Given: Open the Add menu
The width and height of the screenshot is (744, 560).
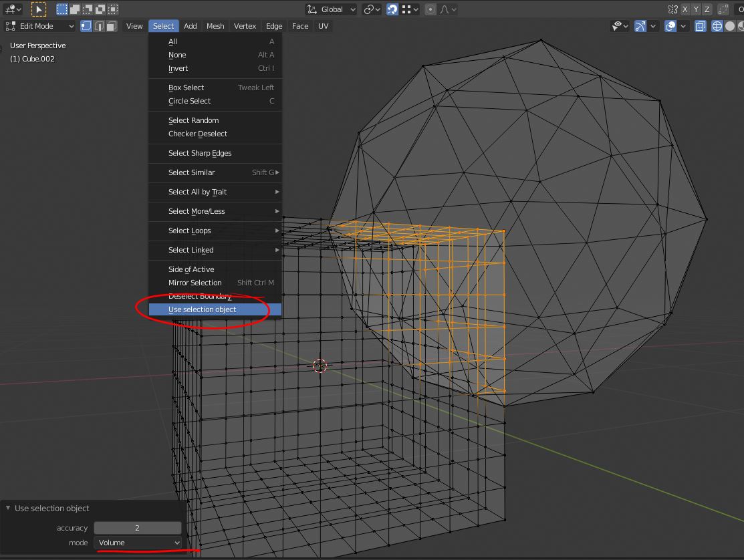Looking at the screenshot, I should tap(191, 26).
